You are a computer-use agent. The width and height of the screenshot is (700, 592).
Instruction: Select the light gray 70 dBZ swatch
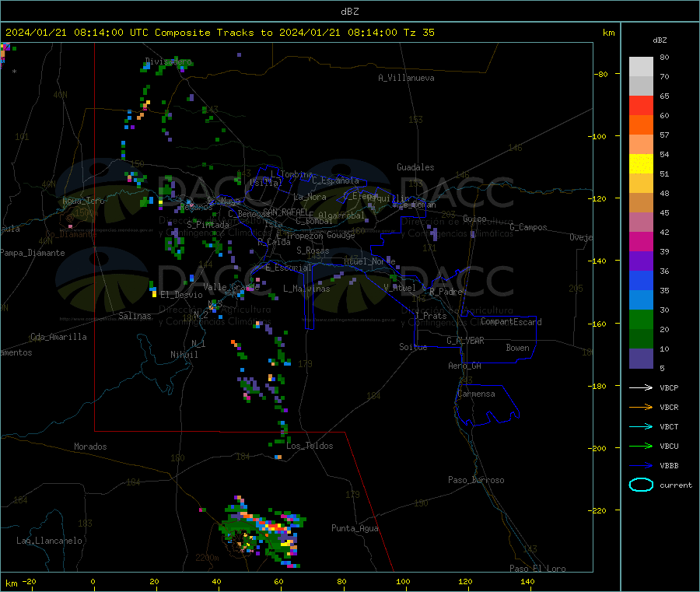(x=641, y=67)
